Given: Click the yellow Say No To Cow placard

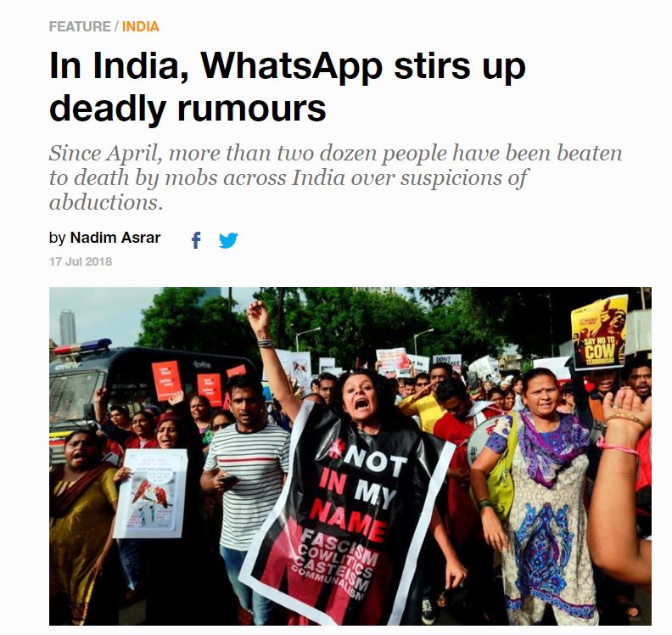Looking at the screenshot, I should pos(599,333).
